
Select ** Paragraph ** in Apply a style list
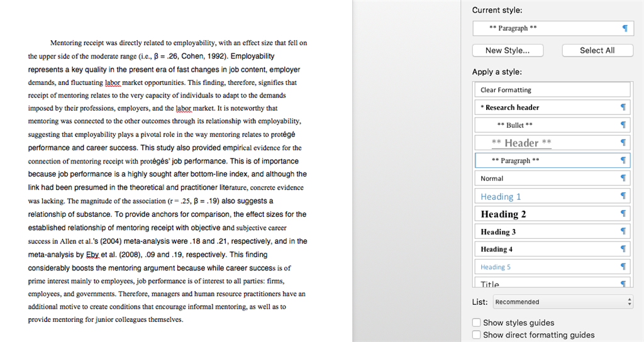point(552,160)
